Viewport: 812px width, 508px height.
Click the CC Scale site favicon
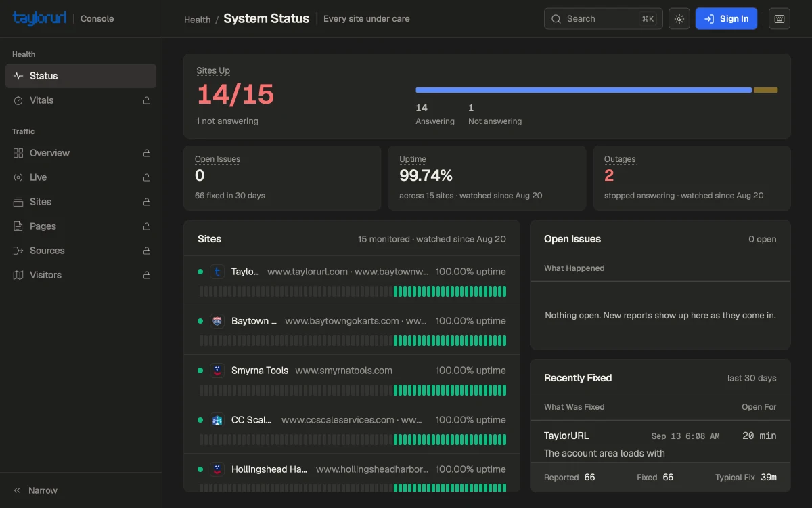tap(217, 420)
